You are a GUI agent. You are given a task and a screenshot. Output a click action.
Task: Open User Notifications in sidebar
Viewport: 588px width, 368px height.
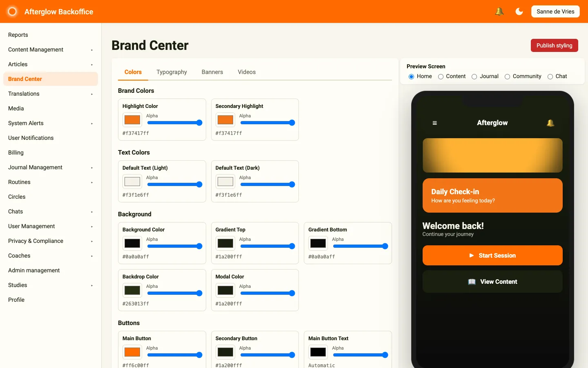(51, 138)
